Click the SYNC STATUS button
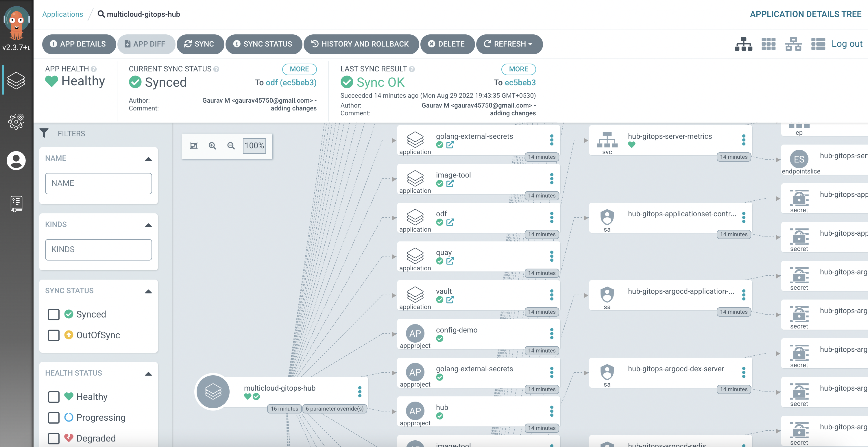This screenshot has width=868, height=447. [x=264, y=44]
